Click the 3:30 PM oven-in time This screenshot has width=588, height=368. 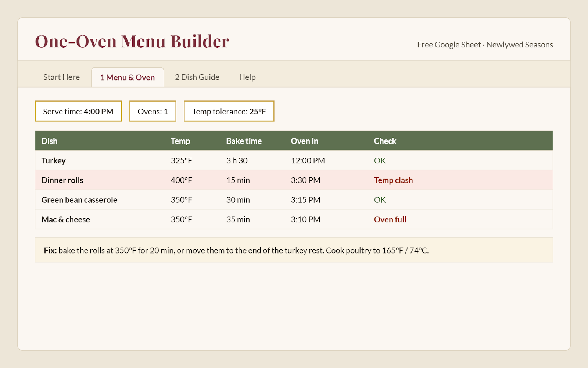[306, 180]
